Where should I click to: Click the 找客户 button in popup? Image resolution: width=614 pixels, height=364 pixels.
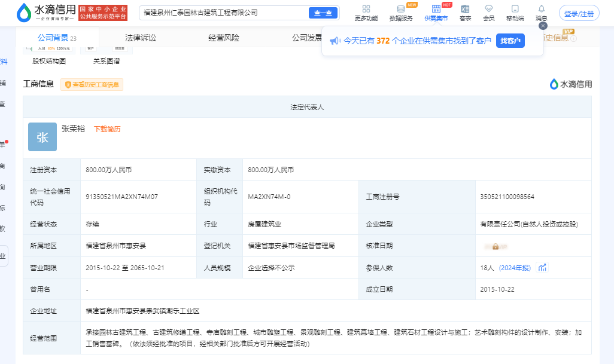point(510,41)
